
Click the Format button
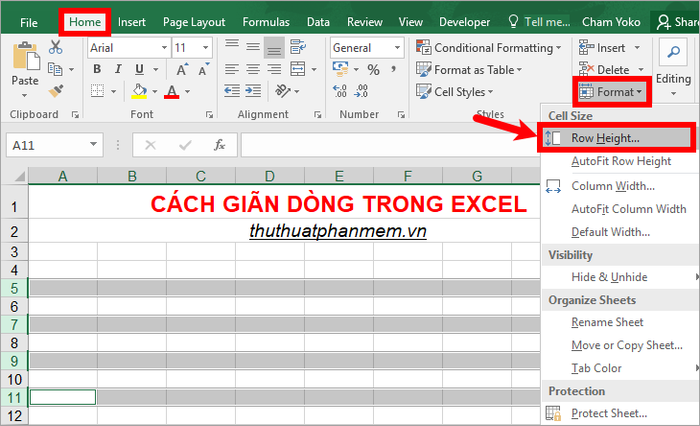point(612,92)
